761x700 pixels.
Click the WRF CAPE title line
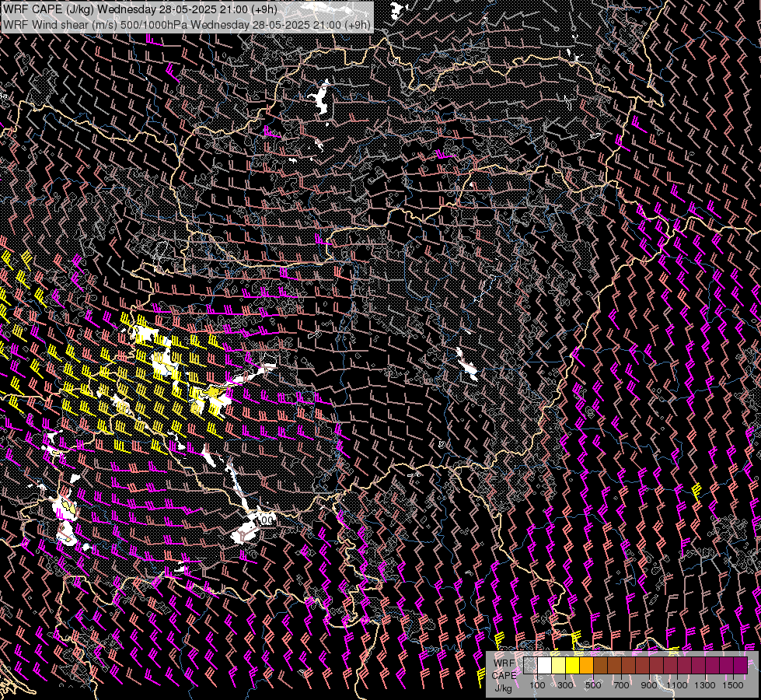point(140,9)
